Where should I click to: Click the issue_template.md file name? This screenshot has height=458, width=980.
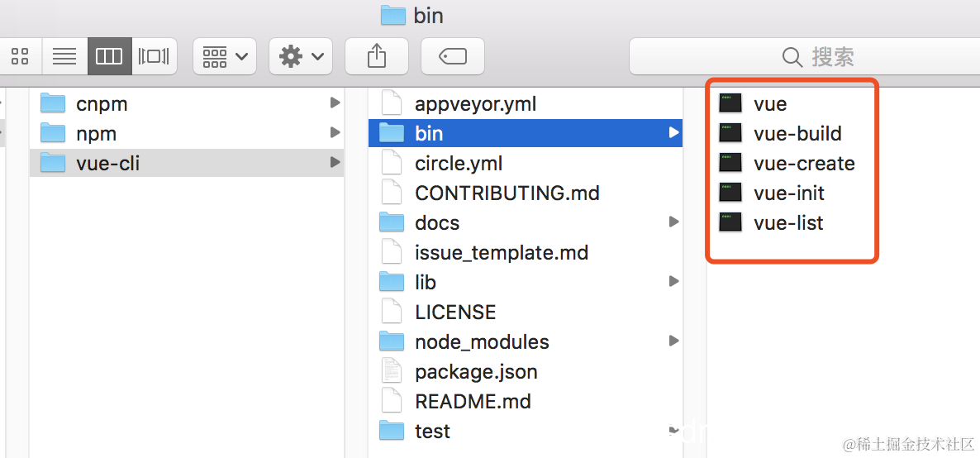(x=502, y=253)
